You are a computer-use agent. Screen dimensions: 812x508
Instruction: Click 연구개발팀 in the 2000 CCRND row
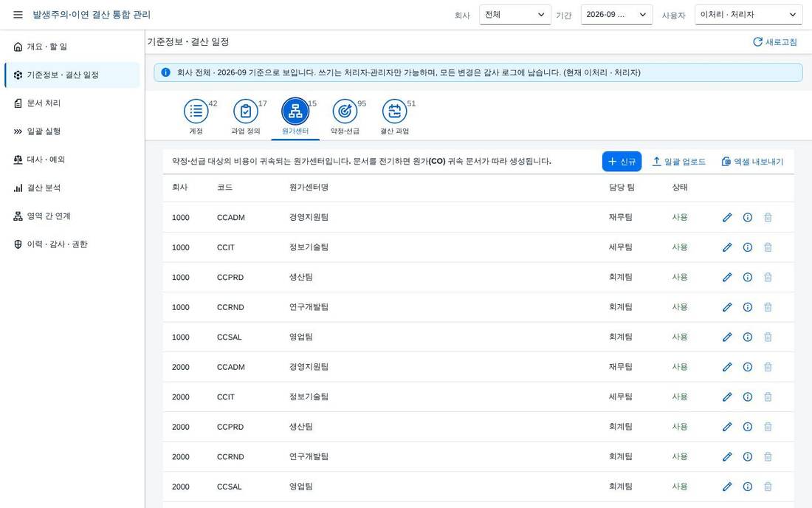coord(309,457)
